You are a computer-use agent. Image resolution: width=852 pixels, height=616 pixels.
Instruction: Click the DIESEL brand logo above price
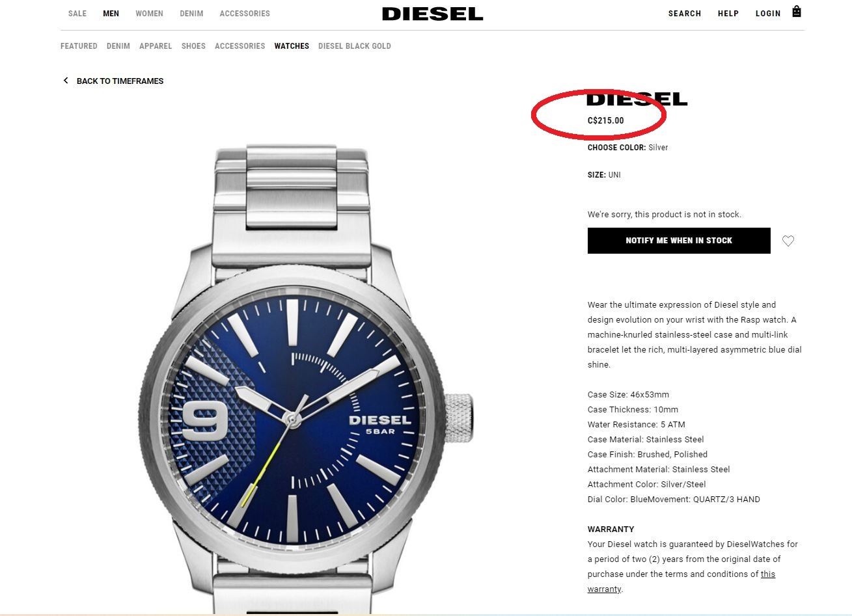pyautogui.click(x=637, y=99)
